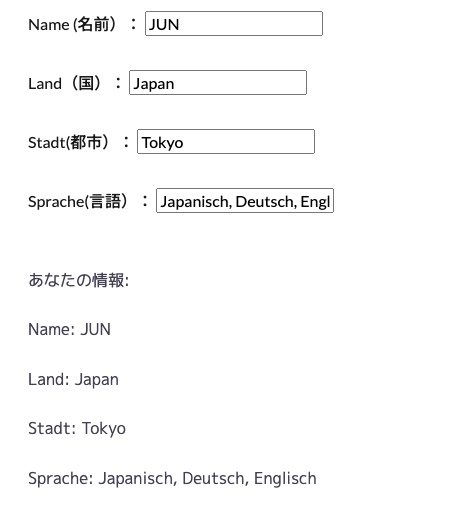
Task: Click the word Englisch in the output line
Action: click(x=285, y=479)
